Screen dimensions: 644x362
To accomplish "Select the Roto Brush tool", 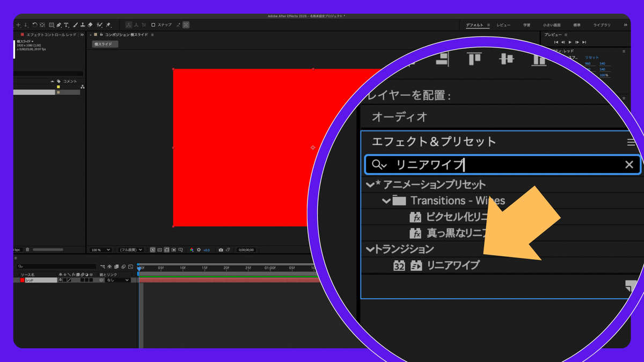I will (x=99, y=25).
